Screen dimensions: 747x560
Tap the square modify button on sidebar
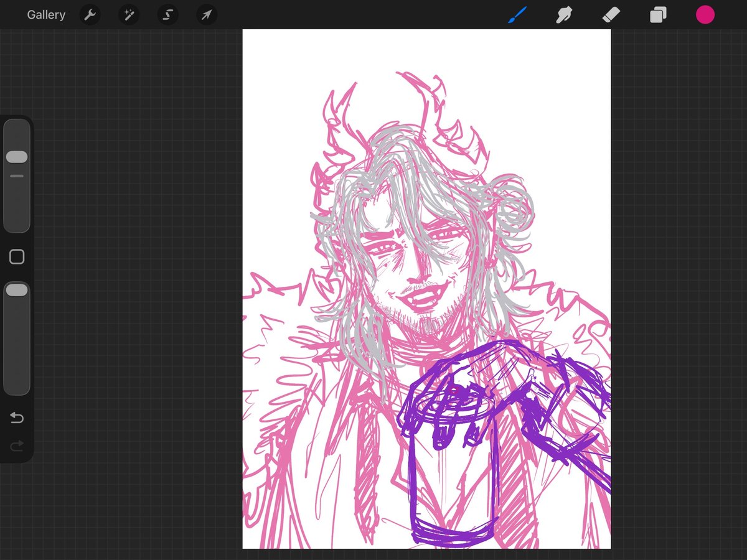point(17,257)
